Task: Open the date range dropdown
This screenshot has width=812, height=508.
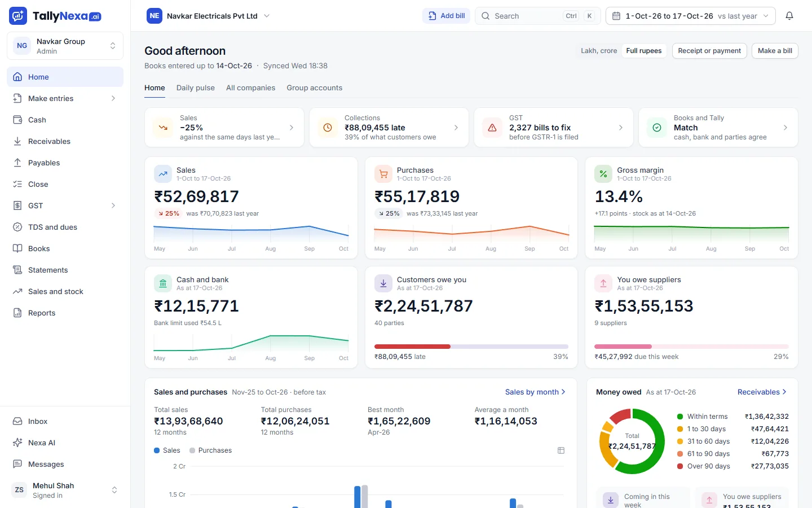Action: click(x=691, y=16)
